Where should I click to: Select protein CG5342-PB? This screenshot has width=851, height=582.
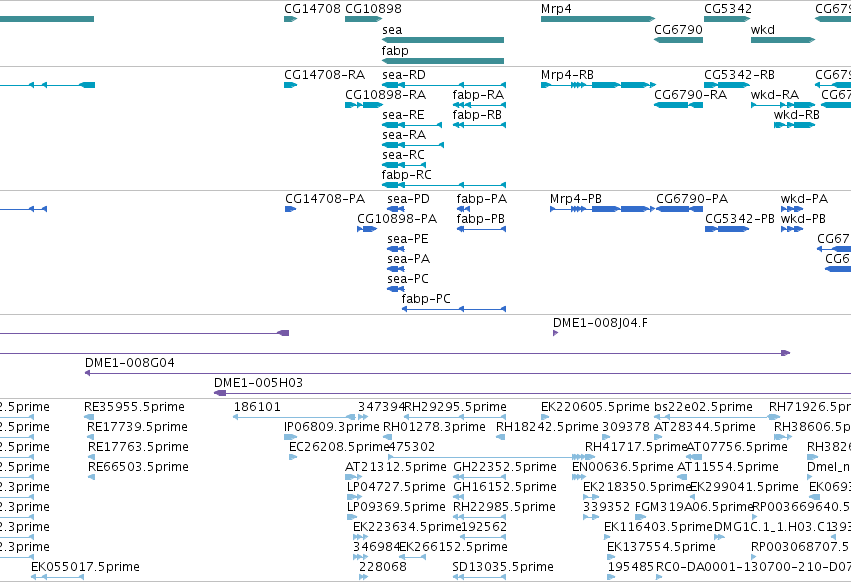click(740, 219)
